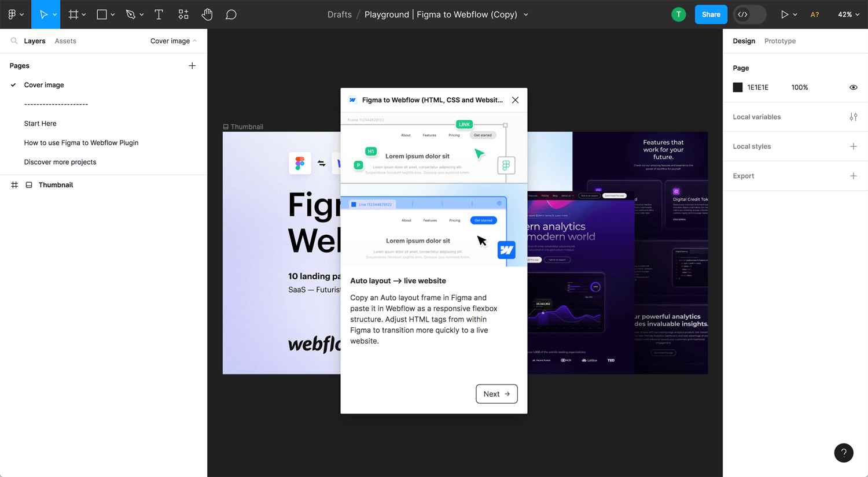The height and width of the screenshot is (477, 868).
Task: Click the Thumbnail frame hash icon
Action: pyautogui.click(x=14, y=185)
